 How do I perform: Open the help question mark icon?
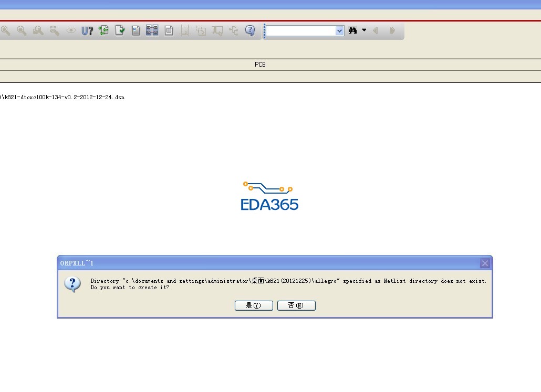click(250, 30)
